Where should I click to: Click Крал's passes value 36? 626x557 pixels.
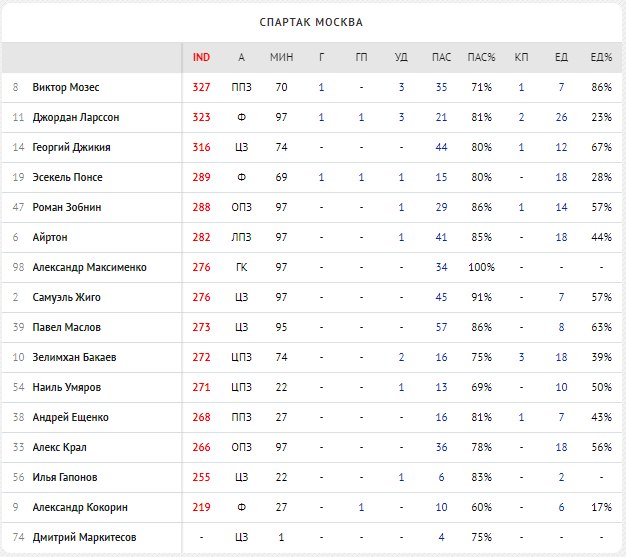point(441,447)
